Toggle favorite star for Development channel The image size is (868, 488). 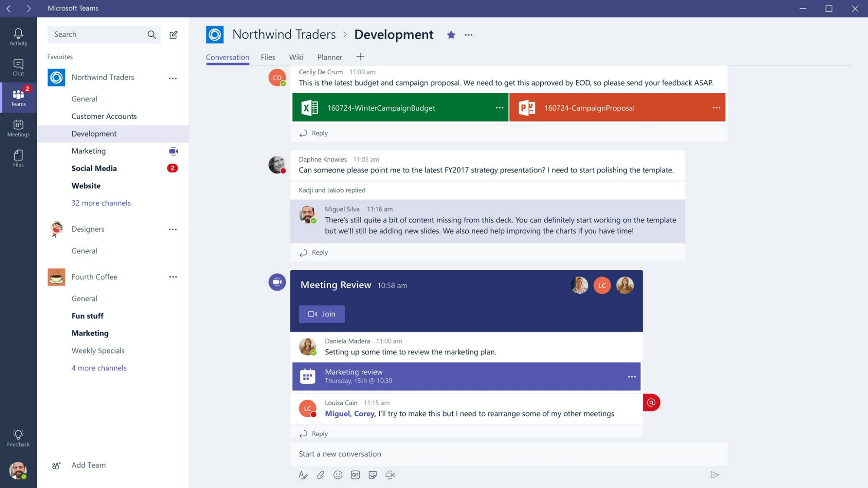coord(450,35)
